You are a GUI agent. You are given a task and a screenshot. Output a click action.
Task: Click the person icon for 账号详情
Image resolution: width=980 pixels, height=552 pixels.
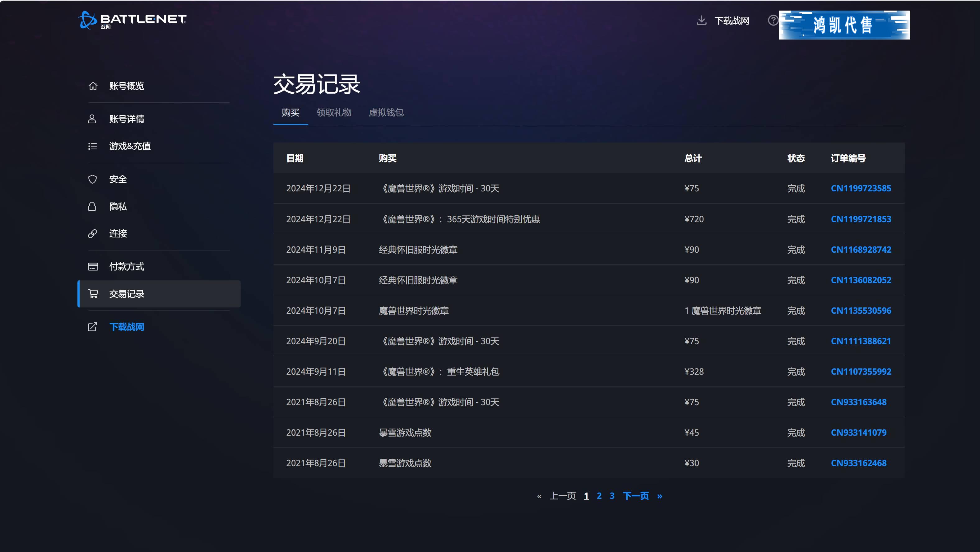[x=92, y=119]
